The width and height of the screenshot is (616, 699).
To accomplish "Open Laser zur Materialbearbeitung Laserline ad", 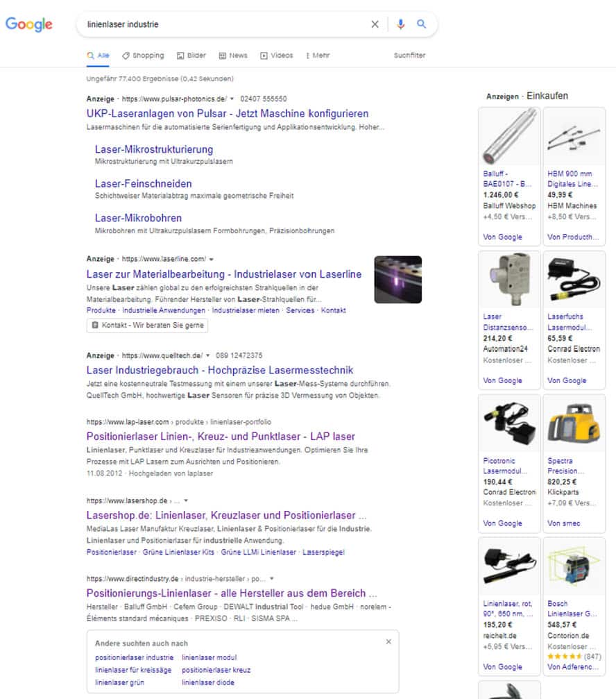I will [x=224, y=274].
